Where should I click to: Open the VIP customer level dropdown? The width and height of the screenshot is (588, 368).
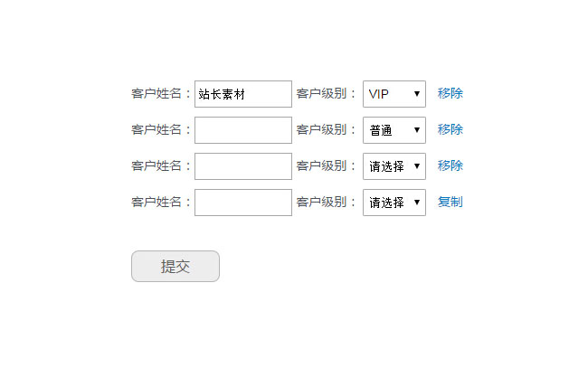394,94
